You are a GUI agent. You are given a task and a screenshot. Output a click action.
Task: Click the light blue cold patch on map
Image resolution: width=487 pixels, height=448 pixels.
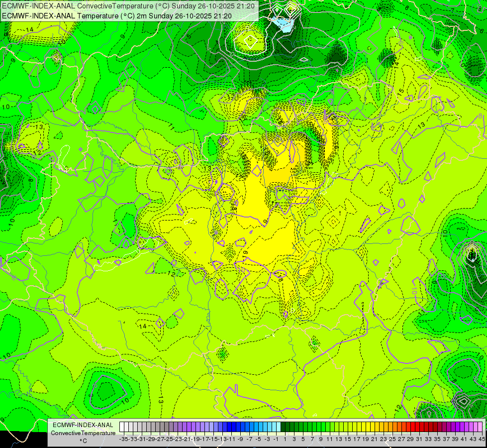point(283,25)
